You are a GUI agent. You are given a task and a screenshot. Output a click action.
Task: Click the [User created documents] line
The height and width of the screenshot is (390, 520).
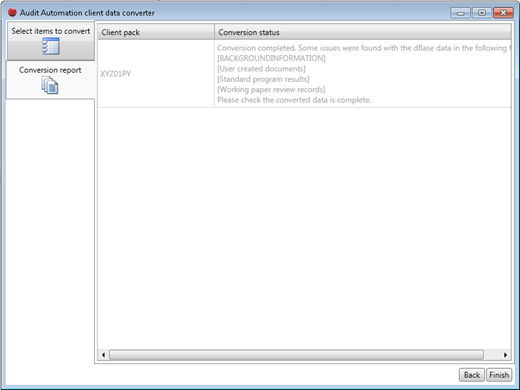(x=261, y=69)
